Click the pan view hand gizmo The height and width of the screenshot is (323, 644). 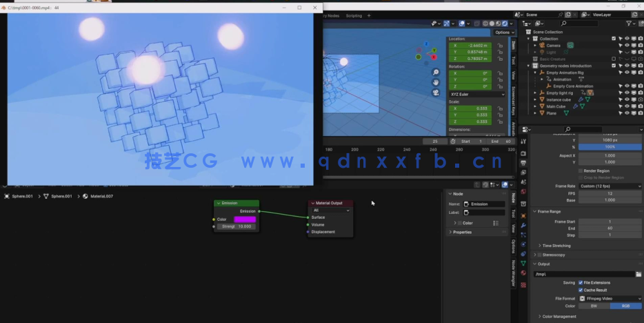436,82
